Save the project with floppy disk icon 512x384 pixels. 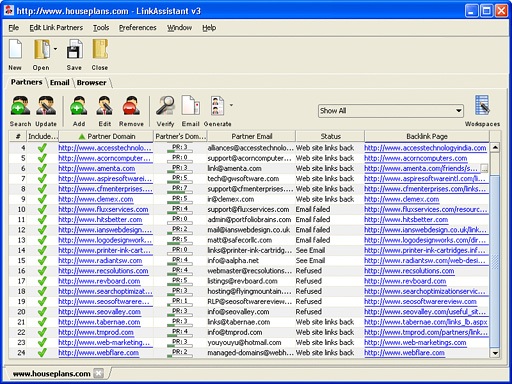(74, 54)
